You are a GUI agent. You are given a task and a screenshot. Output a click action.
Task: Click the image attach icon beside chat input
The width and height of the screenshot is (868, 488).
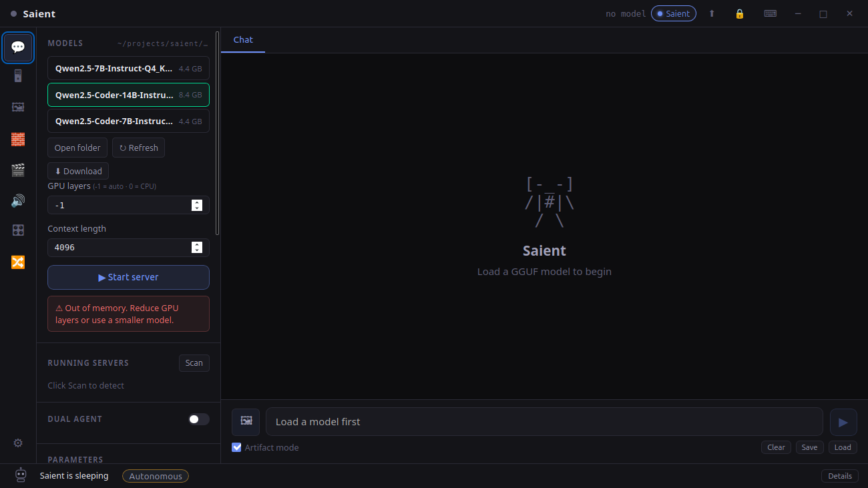point(246,421)
